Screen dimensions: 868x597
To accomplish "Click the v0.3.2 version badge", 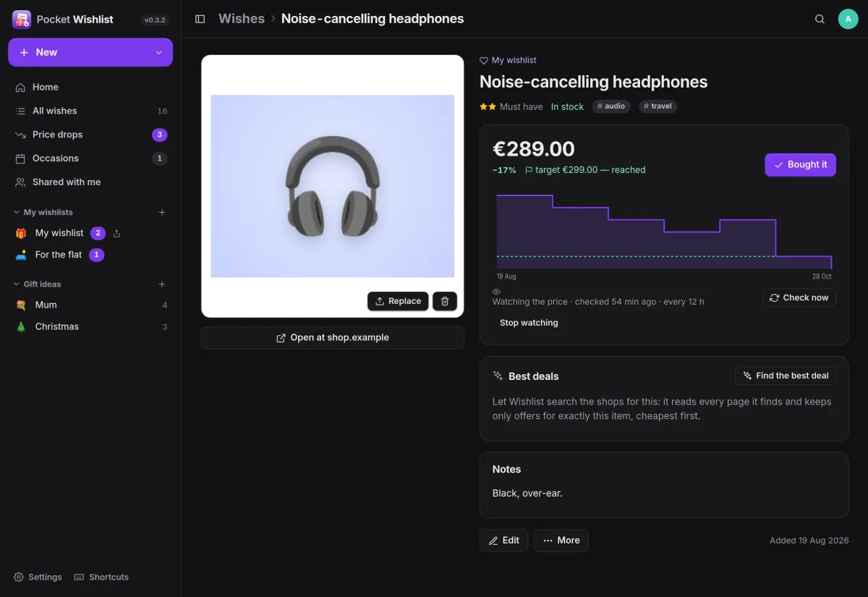I will pyautogui.click(x=156, y=20).
